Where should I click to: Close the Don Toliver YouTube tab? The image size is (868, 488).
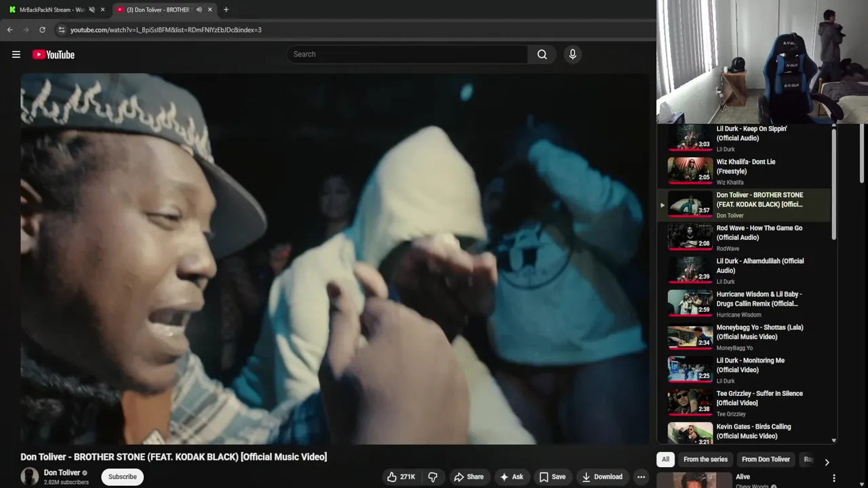(x=210, y=9)
